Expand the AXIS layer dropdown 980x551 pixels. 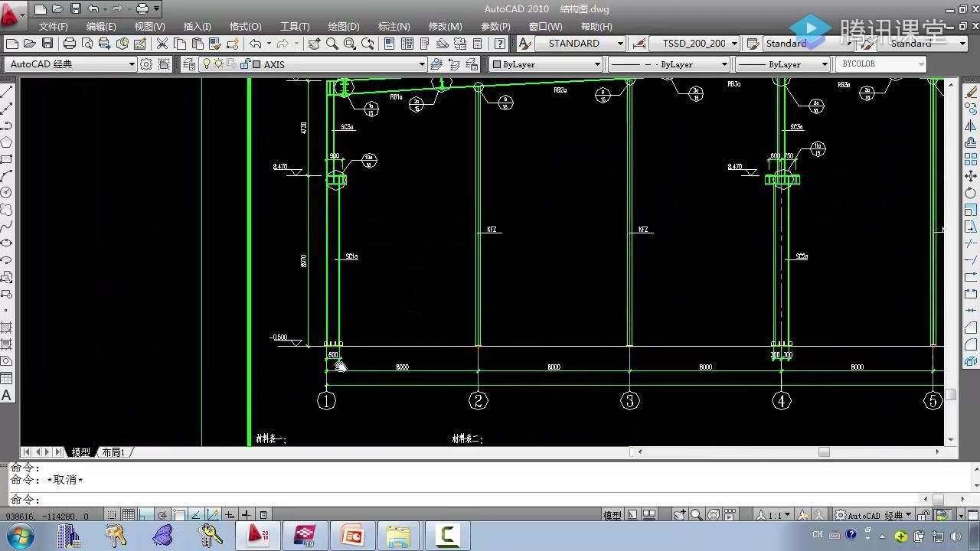coord(421,64)
